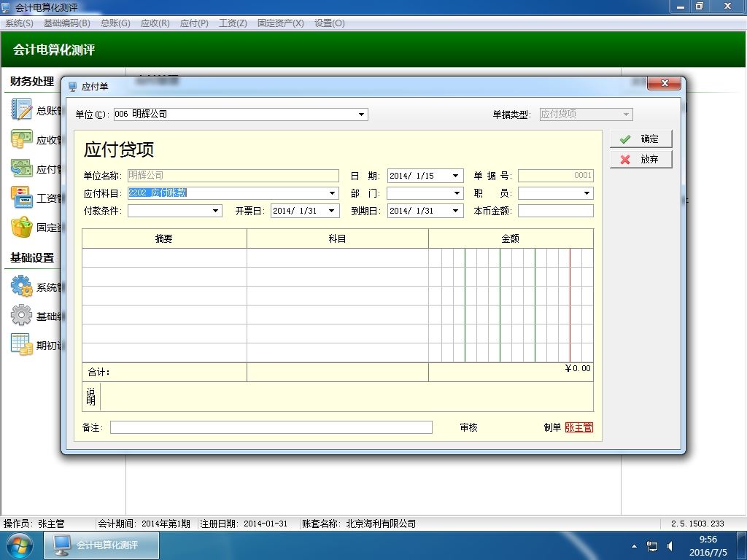Open the 总账 general ledger sidebar icon

(x=21, y=109)
